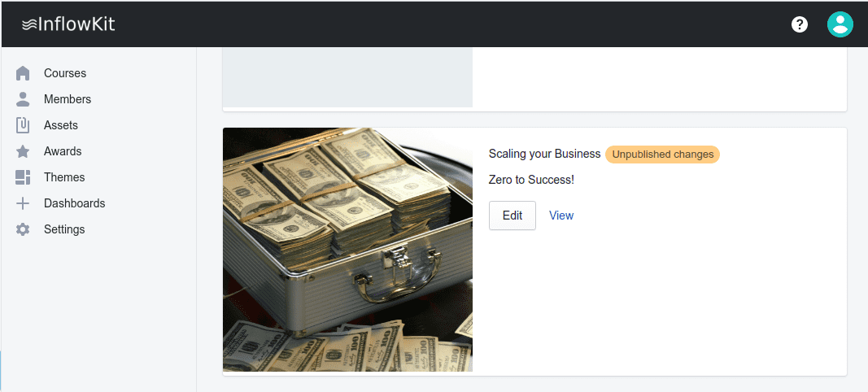Open the money briefcase course thumbnail
The width and height of the screenshot is (868, 392).
pyautogui.click(x=347, y=250)
